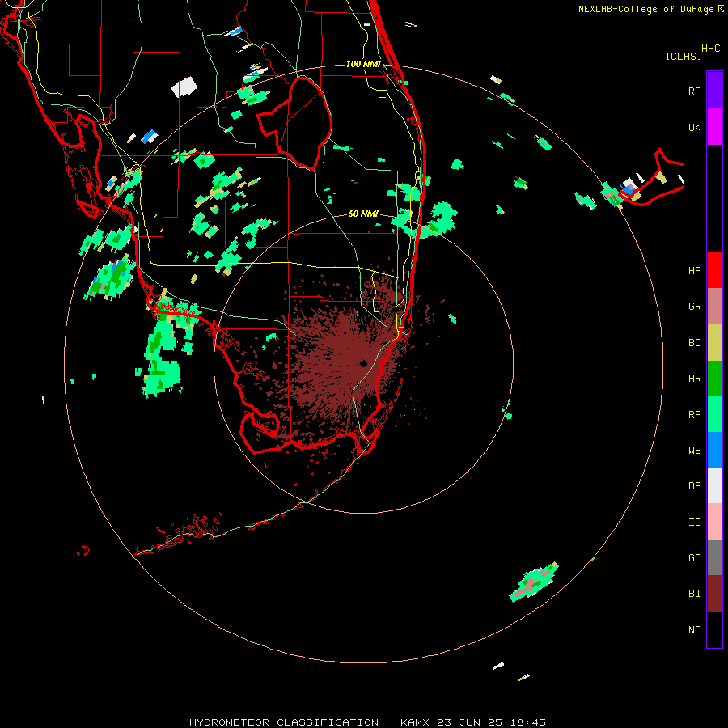Click the red Lake Okeechobee outline
The width and height of the screenshot is (728, 728).
294,124
